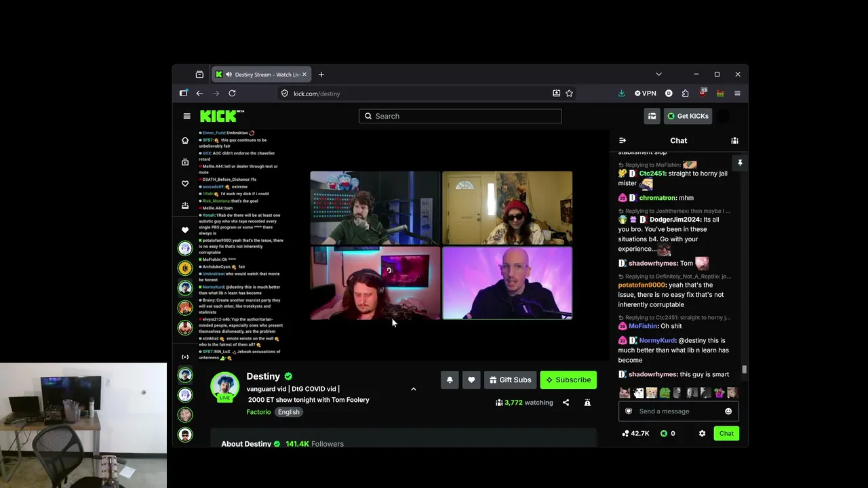Click the 3,772 watching viewer count
The height and width of the screenshot is (488, 868).
(524, 403)
